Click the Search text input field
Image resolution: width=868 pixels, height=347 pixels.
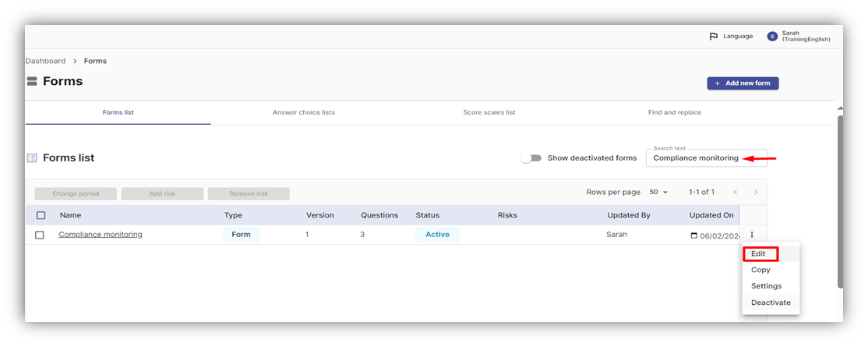coord(707,158)
